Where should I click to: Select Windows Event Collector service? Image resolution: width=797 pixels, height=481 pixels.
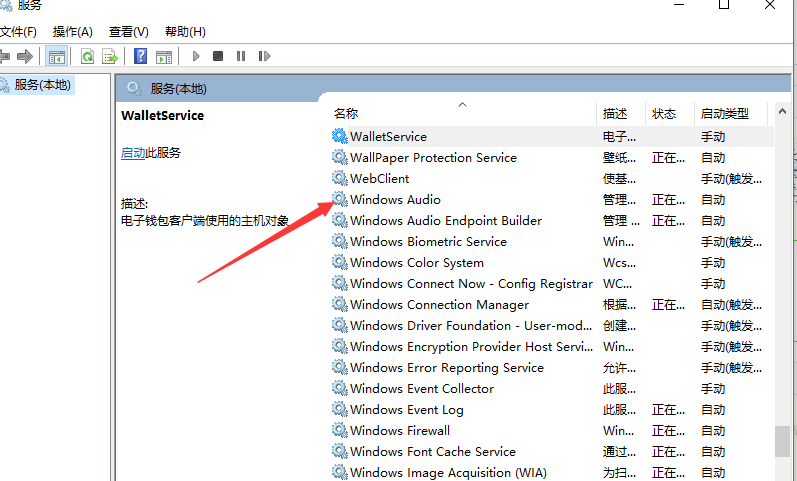[552, 388]
